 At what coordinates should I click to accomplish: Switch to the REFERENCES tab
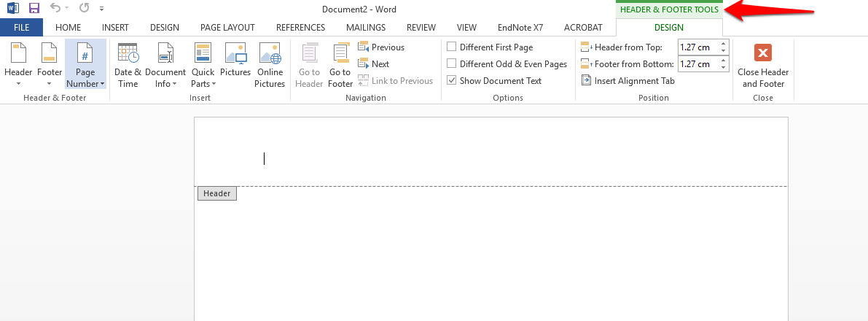click(x=300, y=27)
